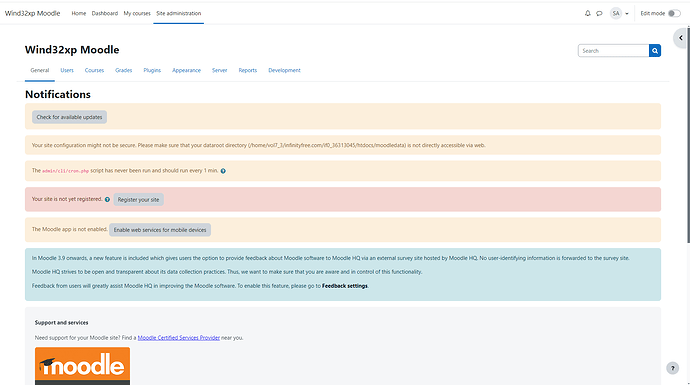Click the site registration help icon
This screenshot has height=385, width=690.
(x=107, y=199)
